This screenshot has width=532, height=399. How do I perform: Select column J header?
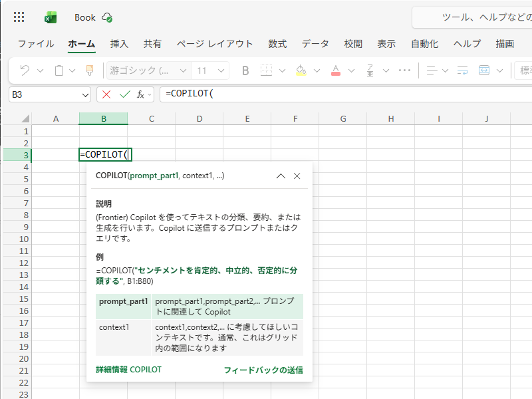(487, 118)
